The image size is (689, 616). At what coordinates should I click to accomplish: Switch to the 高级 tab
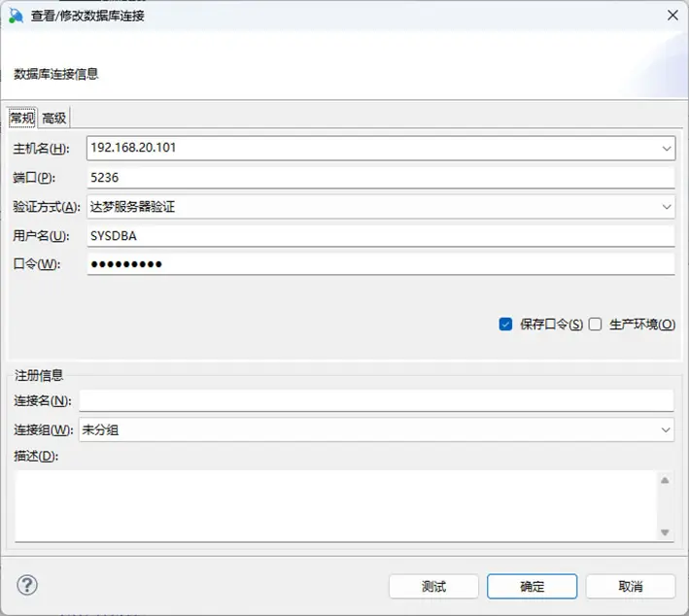[x=54, y=118]
